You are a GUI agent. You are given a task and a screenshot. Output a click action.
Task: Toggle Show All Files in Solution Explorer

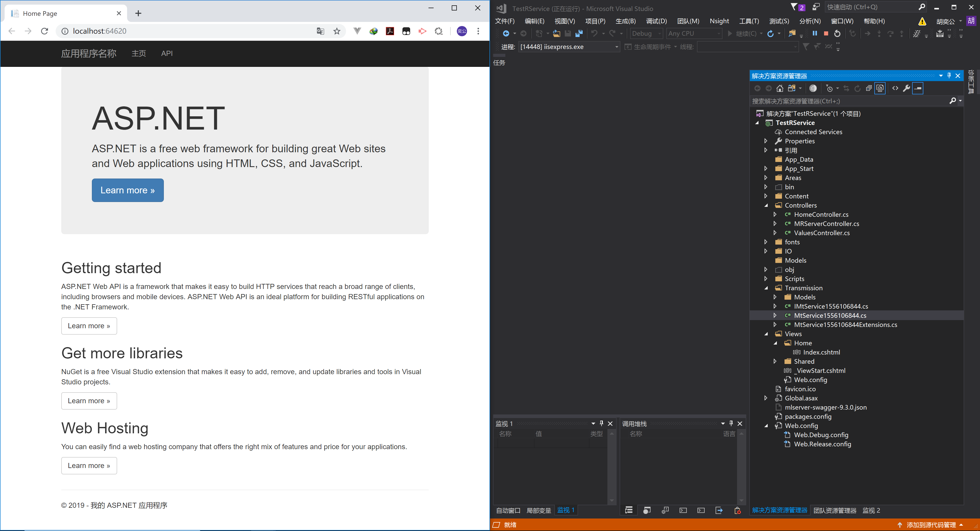click(813, 88)
